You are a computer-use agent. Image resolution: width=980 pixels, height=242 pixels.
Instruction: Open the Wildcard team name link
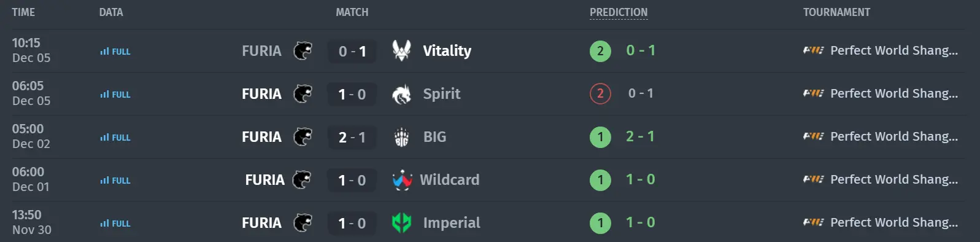click(450, 180)
